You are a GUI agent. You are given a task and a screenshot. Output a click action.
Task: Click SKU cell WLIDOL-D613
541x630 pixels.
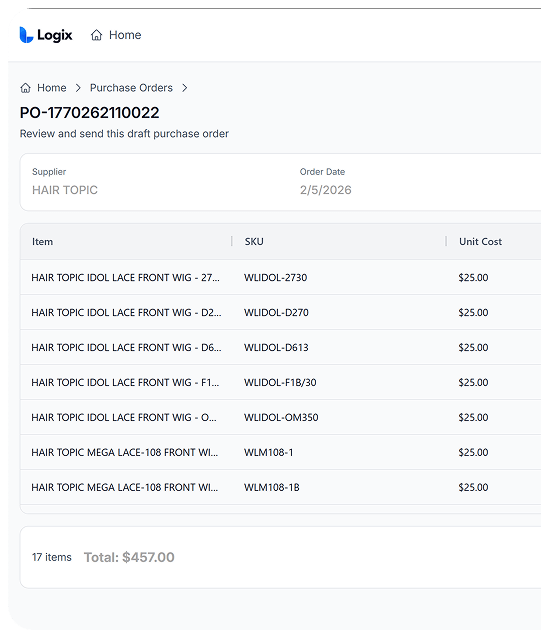tap(276, 348)
